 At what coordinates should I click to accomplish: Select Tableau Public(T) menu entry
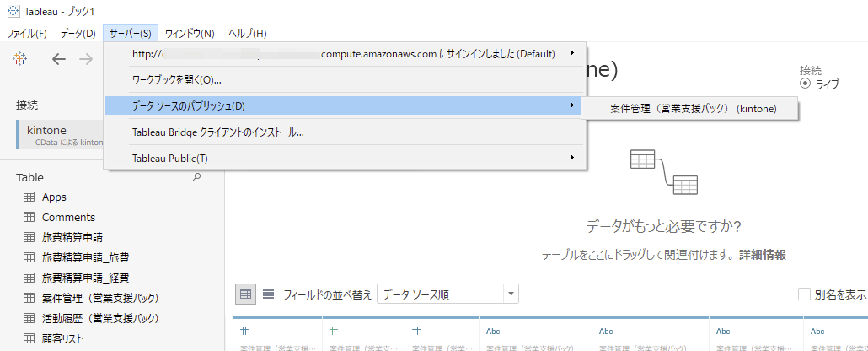[345, 159]
